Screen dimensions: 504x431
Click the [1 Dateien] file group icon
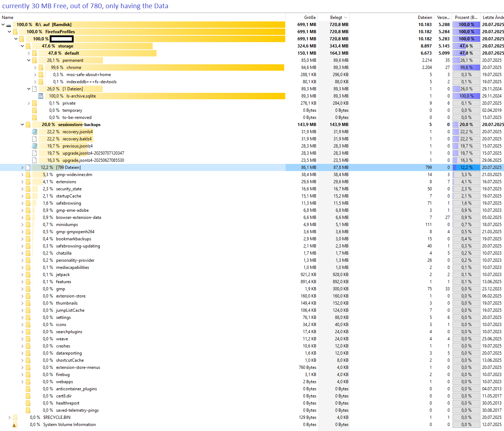[34, 89]
